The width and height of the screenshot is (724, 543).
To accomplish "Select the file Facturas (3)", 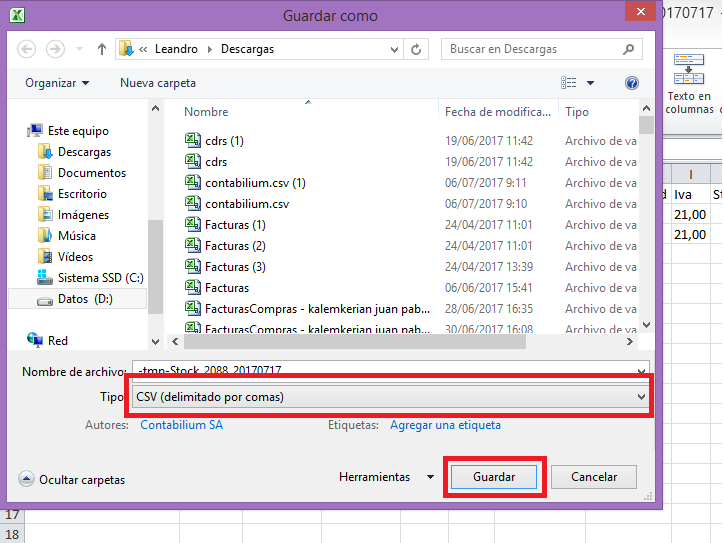I will (235, 267).
